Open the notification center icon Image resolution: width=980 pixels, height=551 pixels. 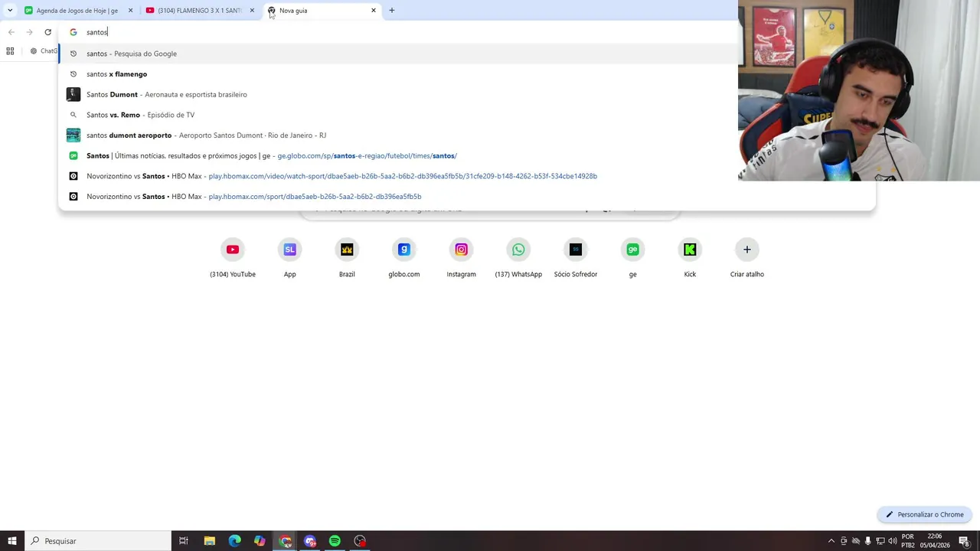pos(964,541)
